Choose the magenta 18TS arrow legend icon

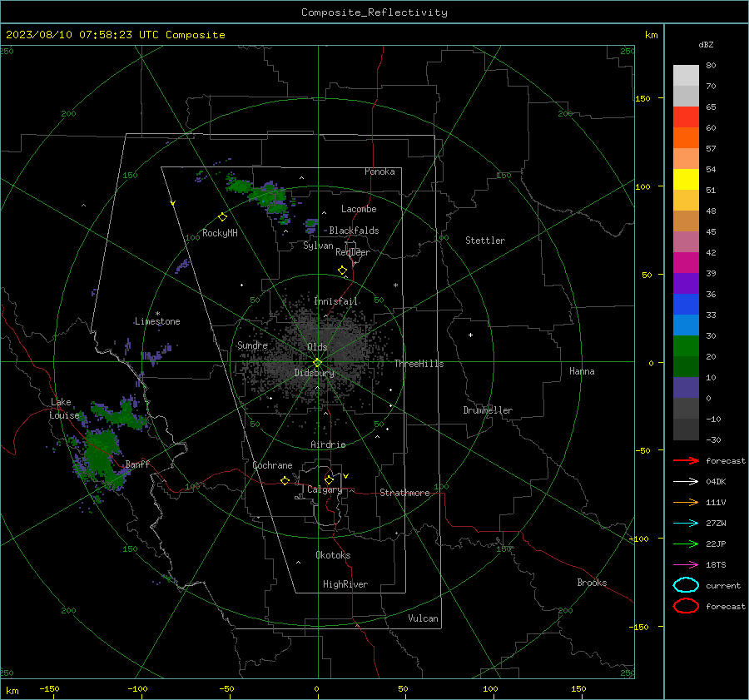tap(686, 565)
